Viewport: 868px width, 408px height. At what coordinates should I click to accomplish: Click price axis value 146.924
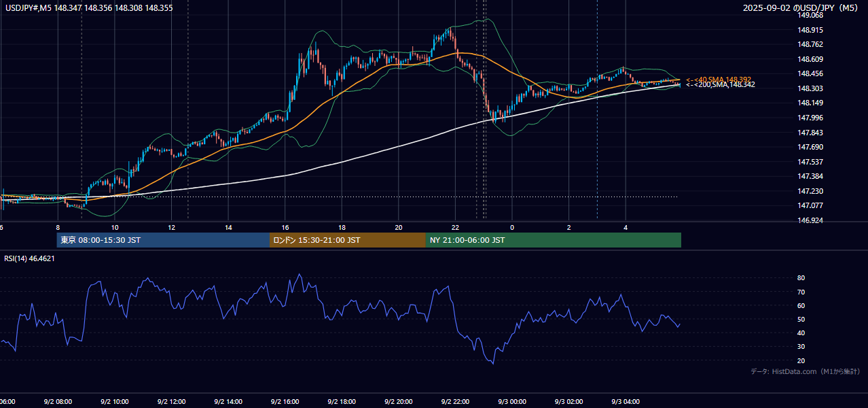tap(810, 220)
